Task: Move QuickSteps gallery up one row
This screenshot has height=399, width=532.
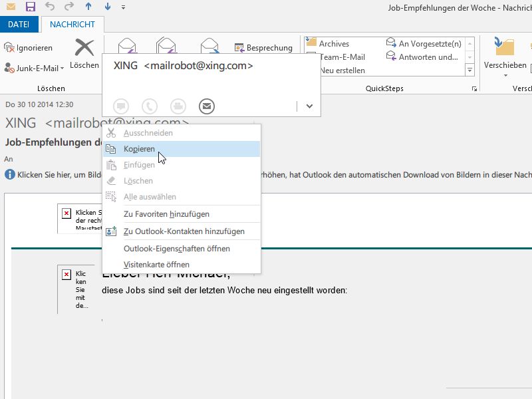Action: click(470, 44)
